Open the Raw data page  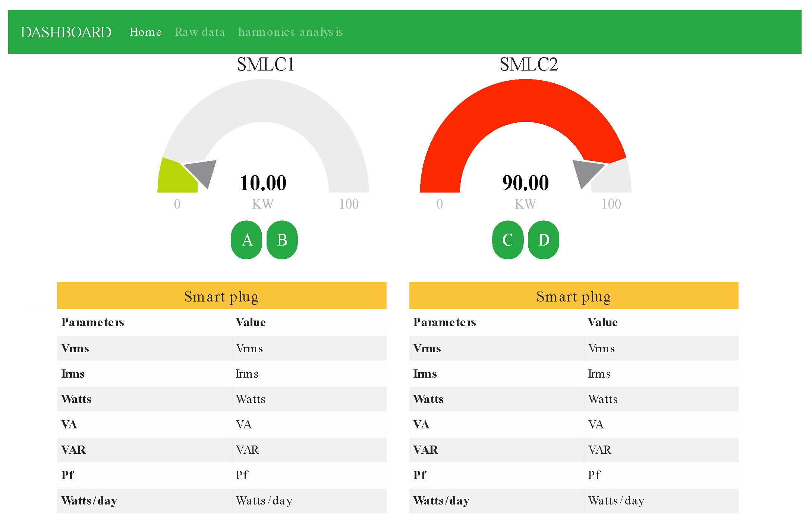(200, 32)
